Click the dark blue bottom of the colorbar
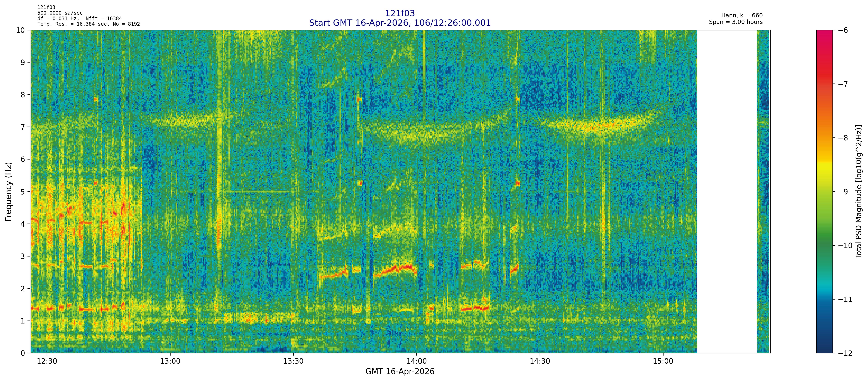The height and width of the screenshot is (381, 868). point(824,348)
